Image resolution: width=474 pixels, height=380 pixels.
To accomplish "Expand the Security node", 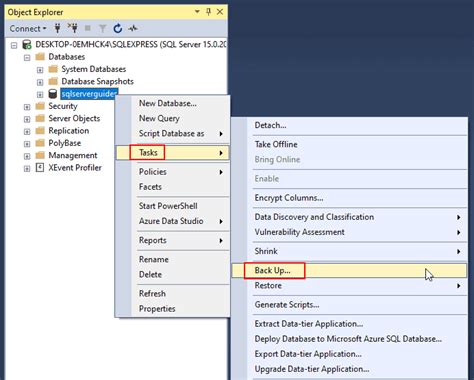I will [27, 107].
